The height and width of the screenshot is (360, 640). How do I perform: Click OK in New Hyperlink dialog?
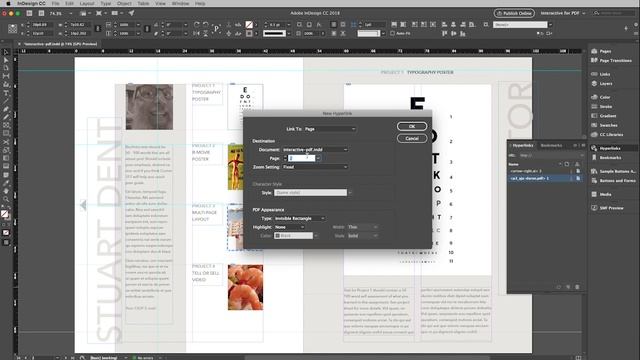click(x=412, y=127)
